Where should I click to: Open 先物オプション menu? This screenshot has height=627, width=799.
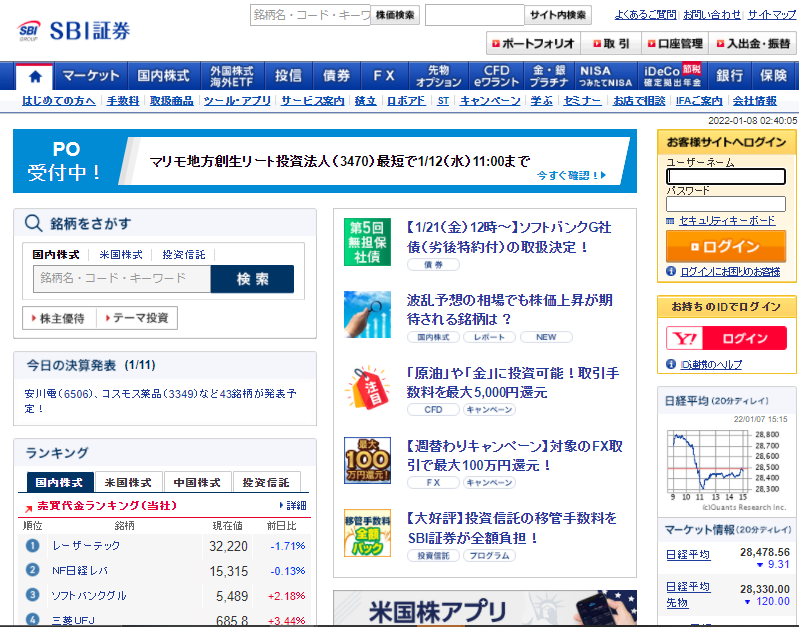tap(438, 76)
